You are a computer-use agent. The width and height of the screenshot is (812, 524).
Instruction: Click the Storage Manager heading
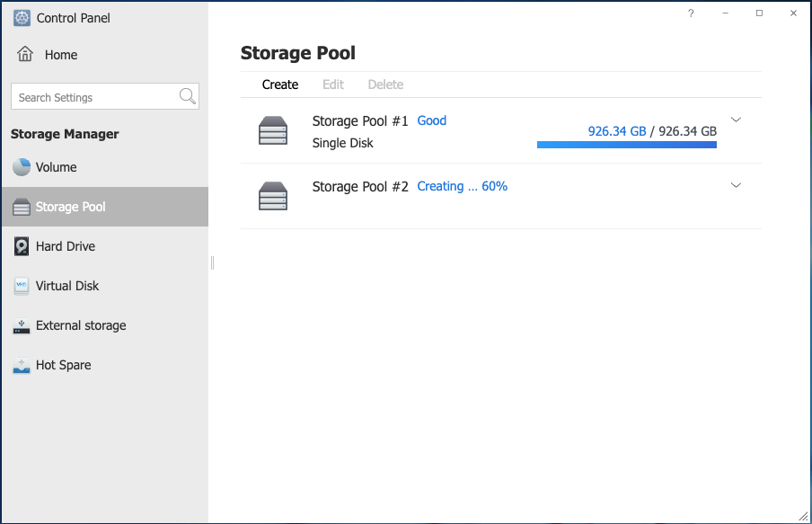[x=65, y=134]
